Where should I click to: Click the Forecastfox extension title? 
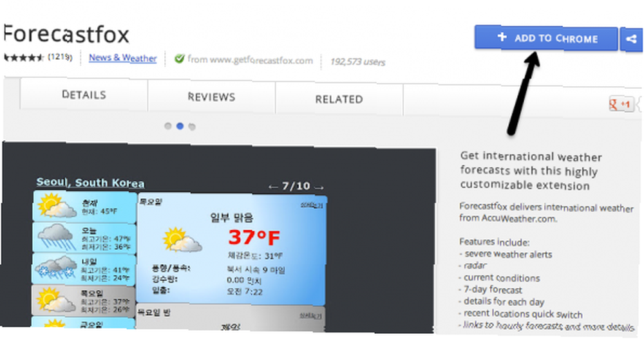click(66, 34)
